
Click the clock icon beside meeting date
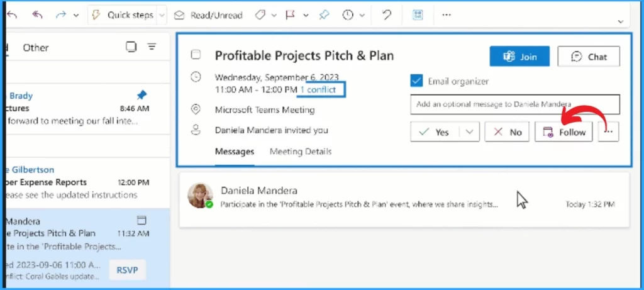196,77
